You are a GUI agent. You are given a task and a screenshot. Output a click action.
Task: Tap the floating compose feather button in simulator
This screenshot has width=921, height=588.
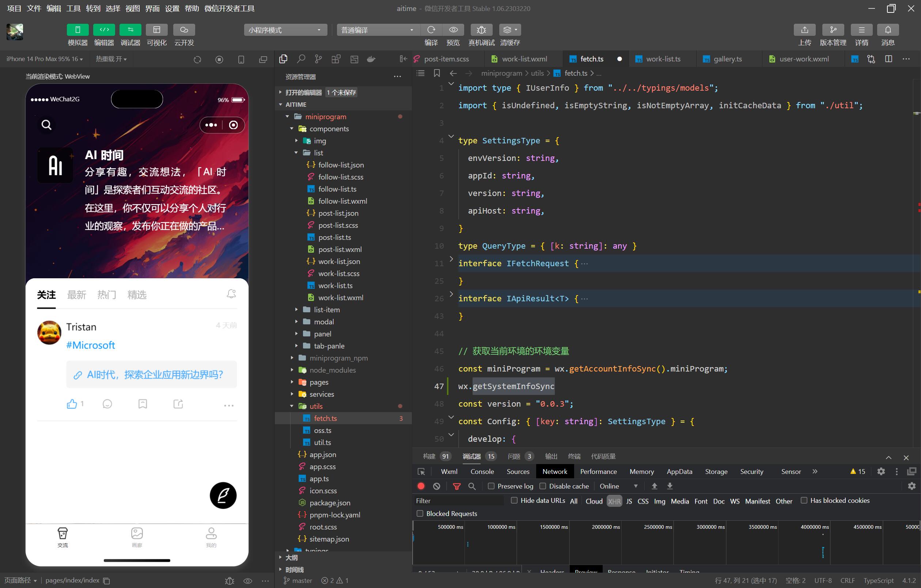tap(223, 495)
